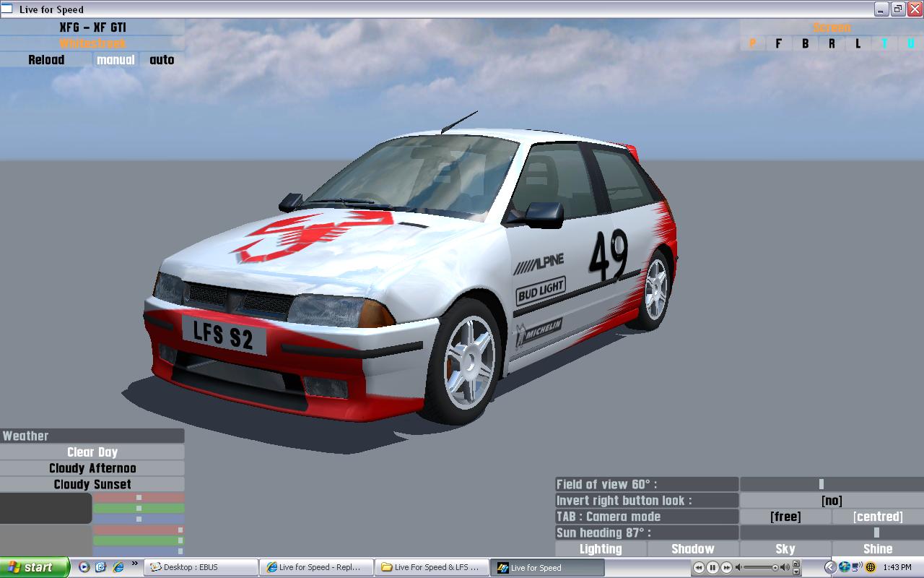924x578 pixels.
Task: Set camera mode to [free]
Action: 785,517
